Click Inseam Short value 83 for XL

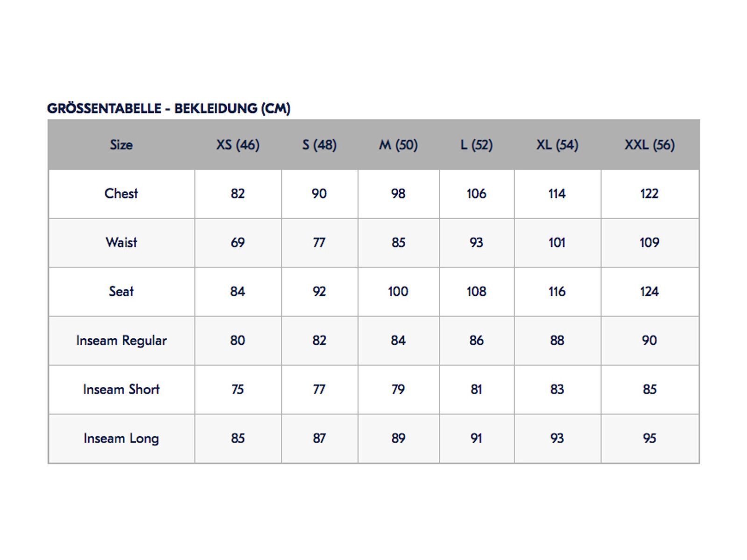pos(557,390)
